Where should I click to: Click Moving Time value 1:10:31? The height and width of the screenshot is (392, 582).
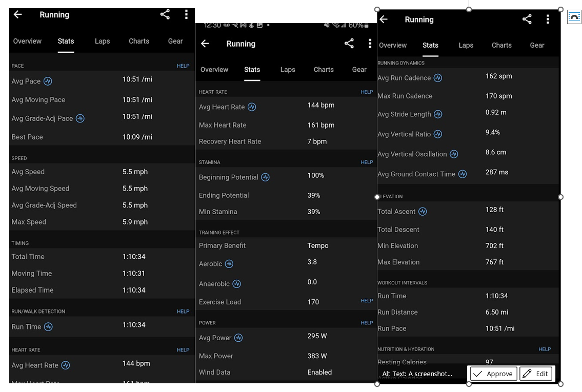point(134,273)
